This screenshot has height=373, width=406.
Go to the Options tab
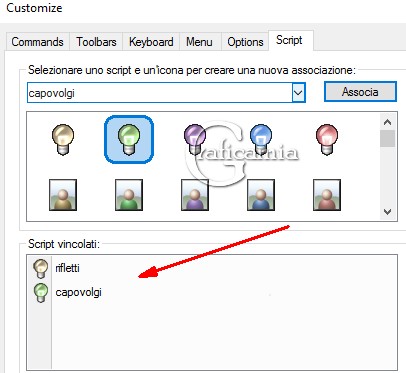click(245, 42)
